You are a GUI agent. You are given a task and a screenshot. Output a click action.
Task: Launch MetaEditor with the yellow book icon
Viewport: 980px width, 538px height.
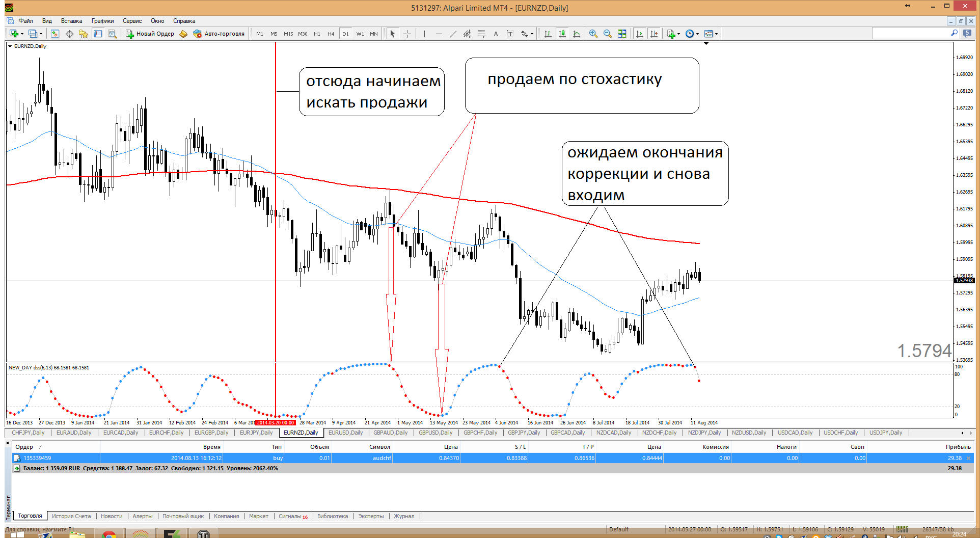tap(183, 34)
